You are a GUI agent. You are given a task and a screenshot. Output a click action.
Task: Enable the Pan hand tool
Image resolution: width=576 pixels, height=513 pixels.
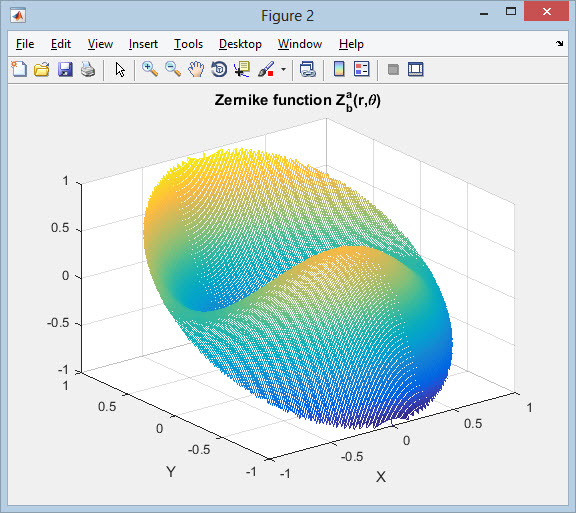[x=196, y=69]
